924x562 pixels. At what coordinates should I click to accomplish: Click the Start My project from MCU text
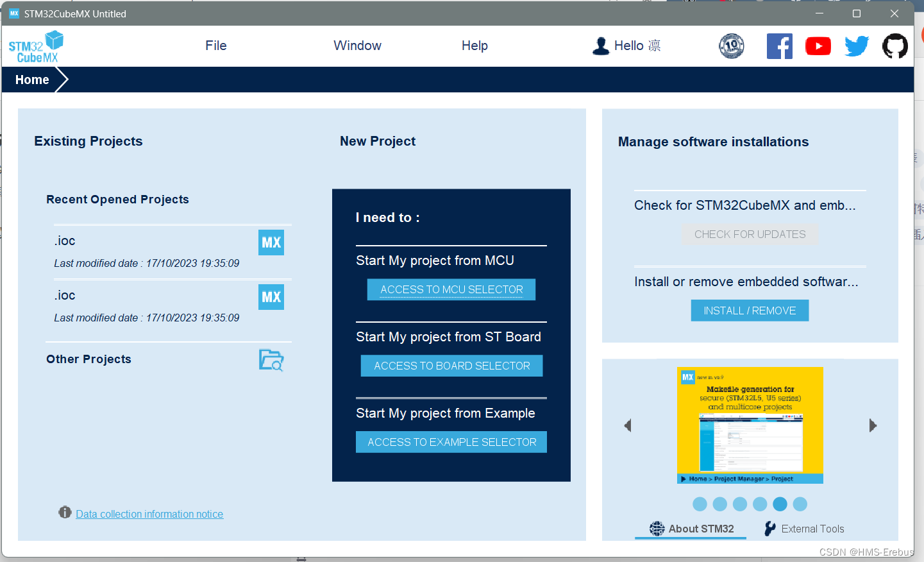[x=435, y=260]
